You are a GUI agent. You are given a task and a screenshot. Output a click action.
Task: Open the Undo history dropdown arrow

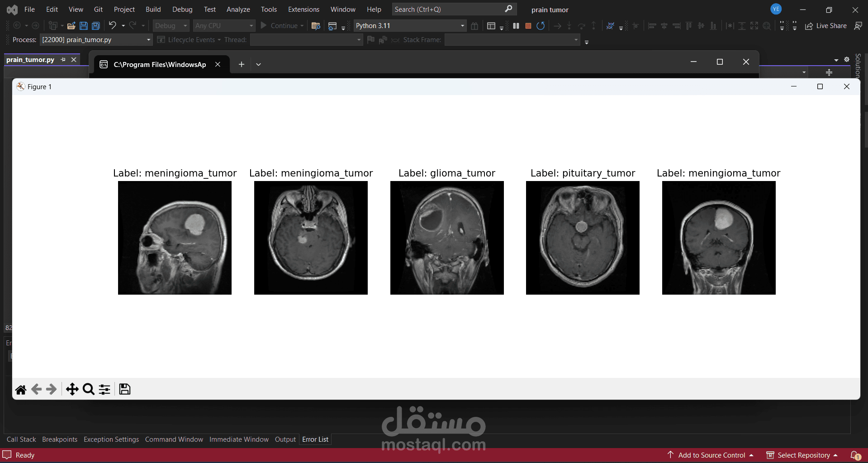click(123, 26)
